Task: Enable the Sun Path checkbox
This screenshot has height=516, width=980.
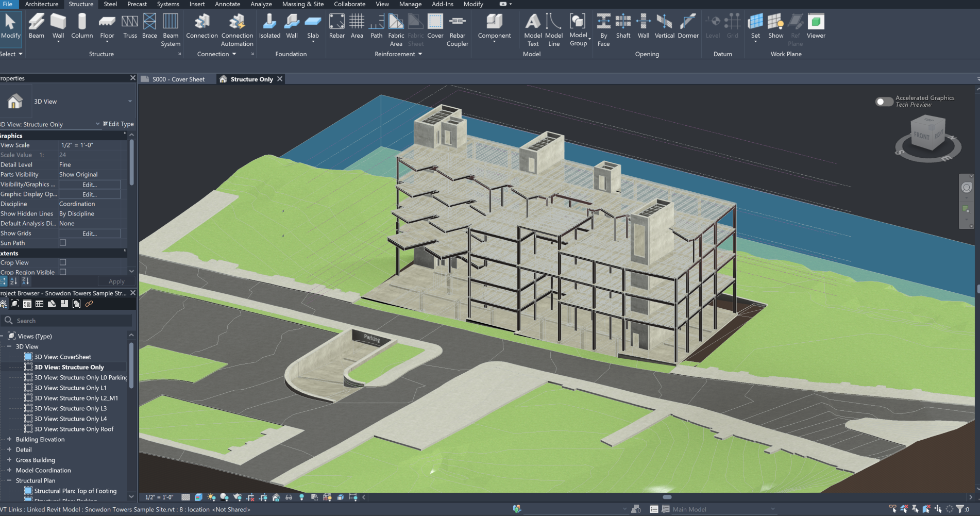Action: tap(63, 243)
